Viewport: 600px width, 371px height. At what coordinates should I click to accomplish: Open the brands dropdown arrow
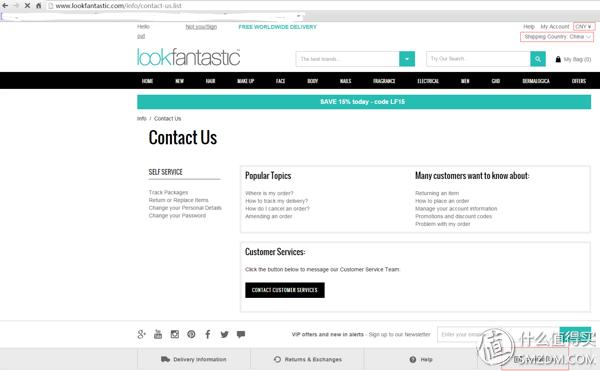pyautogui.click(x=407, y=59)
